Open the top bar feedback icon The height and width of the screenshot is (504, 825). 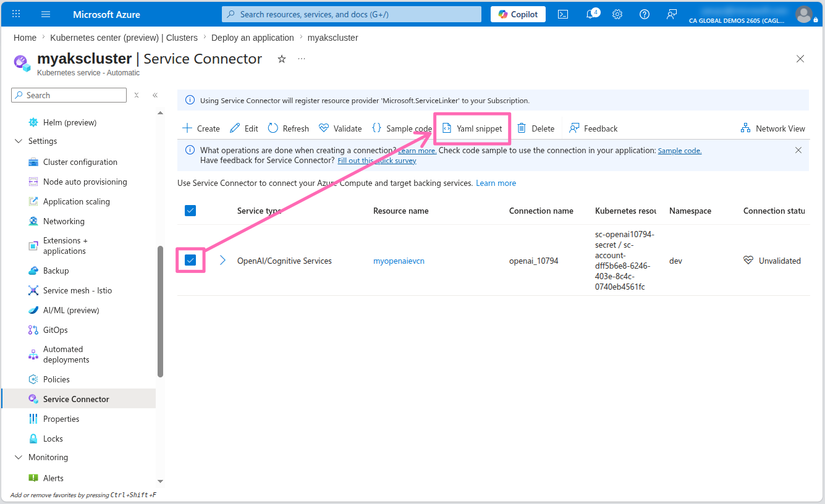coord(672,14)
